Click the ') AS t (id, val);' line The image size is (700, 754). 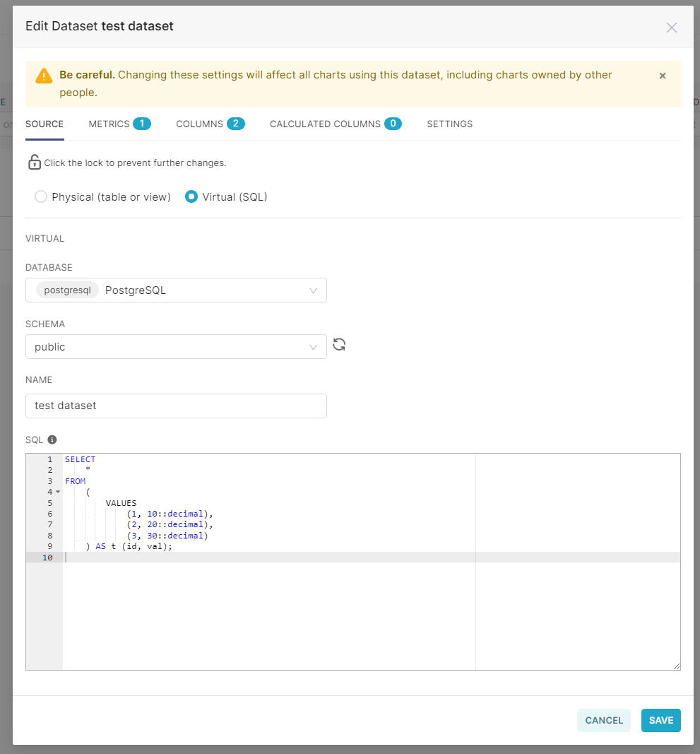[129, 546]
